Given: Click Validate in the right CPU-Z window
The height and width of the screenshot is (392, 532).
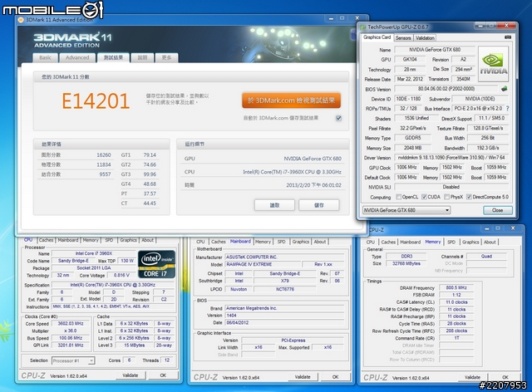Looking at the screenshot, I should [472, 377].
